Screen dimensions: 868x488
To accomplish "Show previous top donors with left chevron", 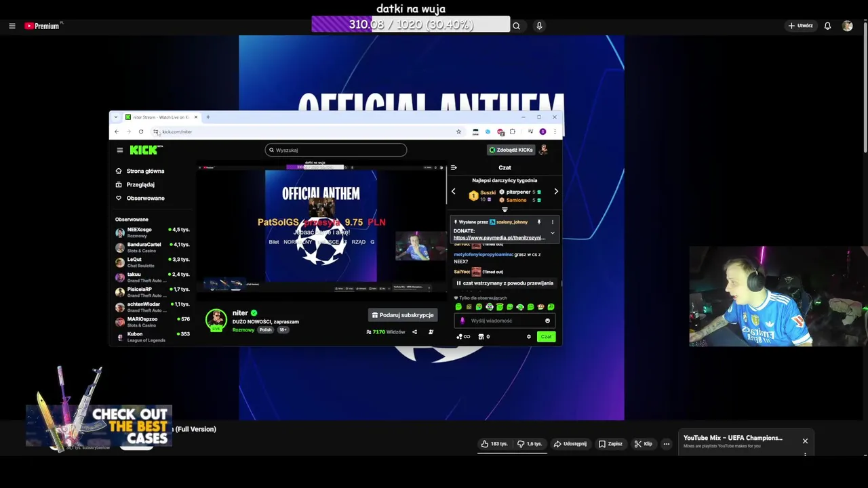I will (454, 192).
